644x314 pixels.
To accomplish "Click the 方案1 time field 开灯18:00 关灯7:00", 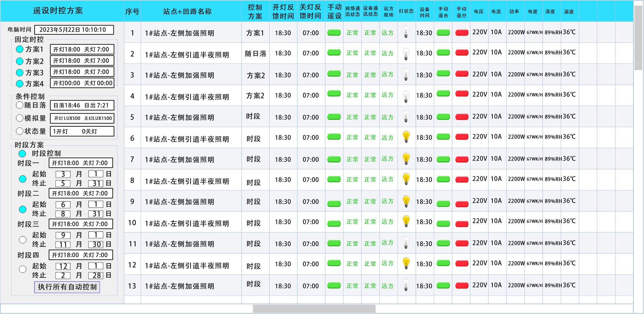I will click(82, 49).
